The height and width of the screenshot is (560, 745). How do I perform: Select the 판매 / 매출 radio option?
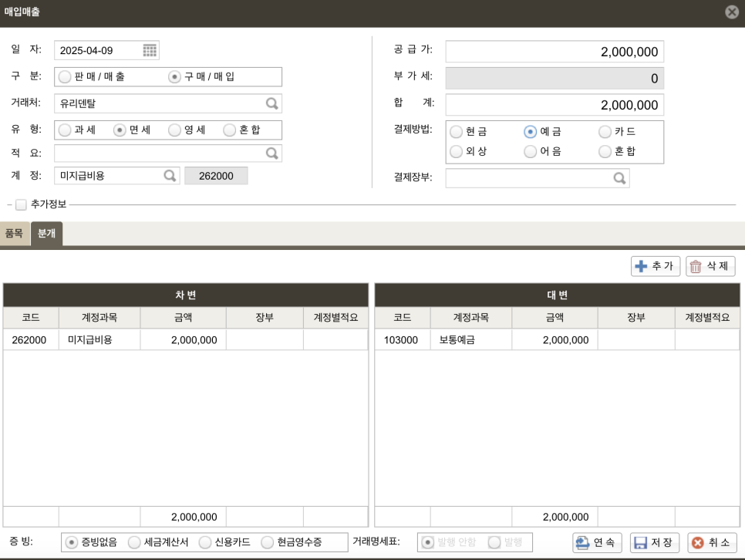coord(65,76)
